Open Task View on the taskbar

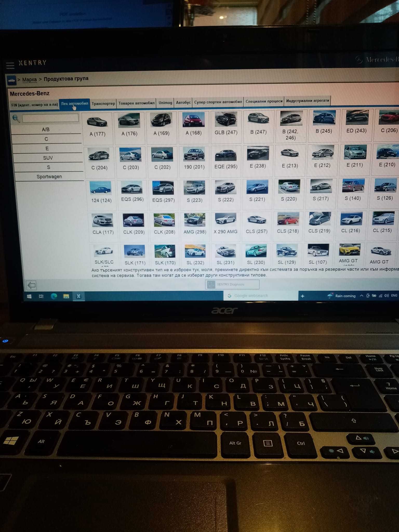point(41,296)
